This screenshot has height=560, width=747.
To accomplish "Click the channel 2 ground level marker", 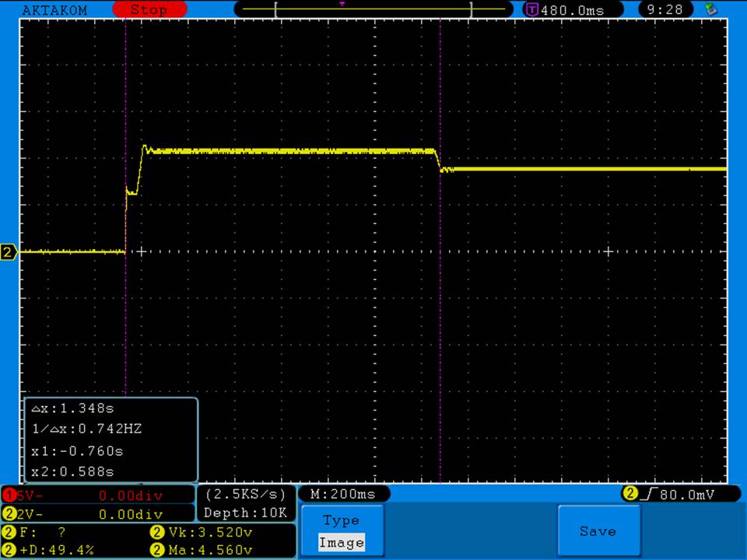I will [x=9, y=252].
